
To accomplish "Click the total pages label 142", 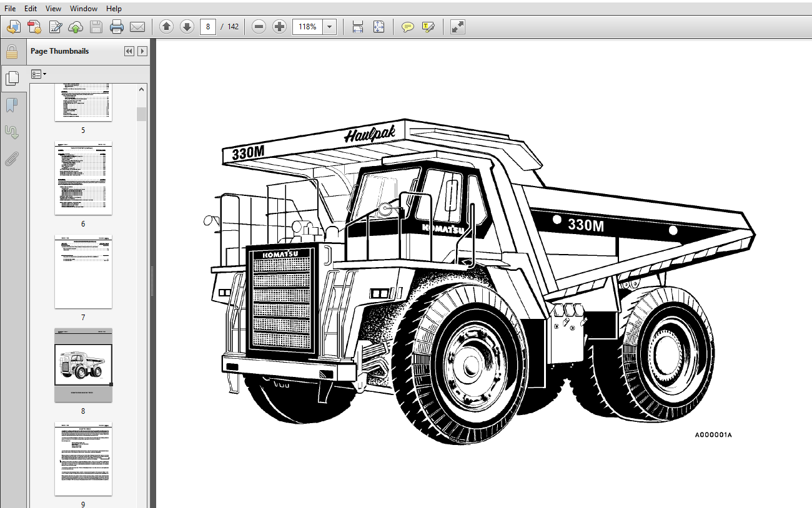I will [233, 27].
